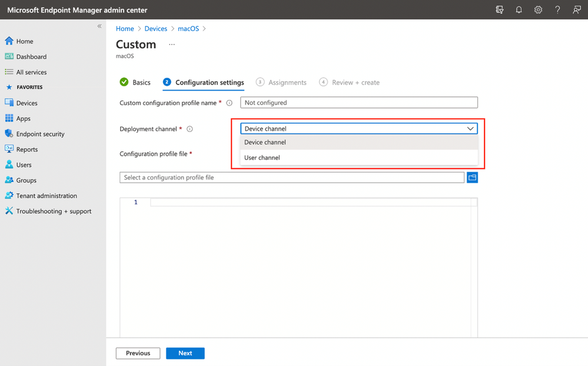Click the Home house icon in sidebar
This screenshot has height=366, width=588.
tap(9, 41)
